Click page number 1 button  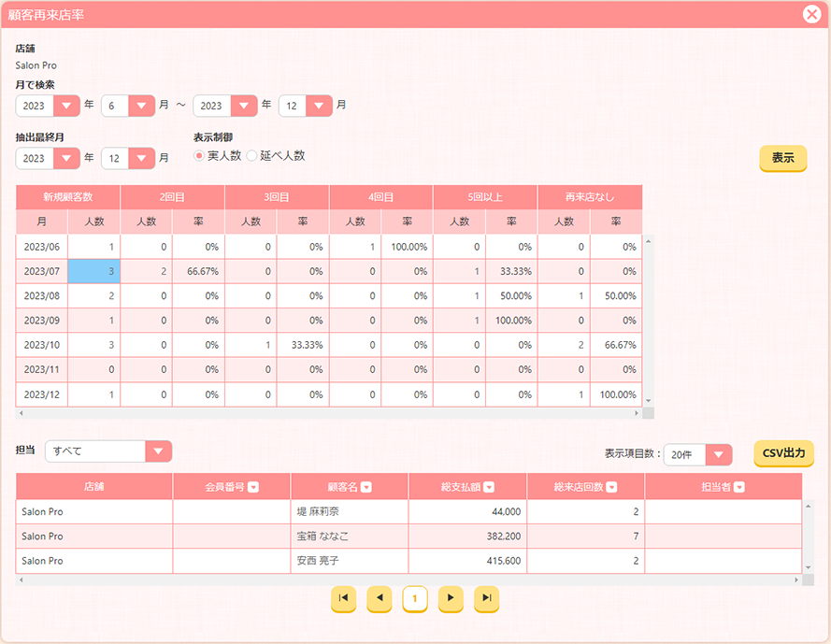[x=415, y=598]
